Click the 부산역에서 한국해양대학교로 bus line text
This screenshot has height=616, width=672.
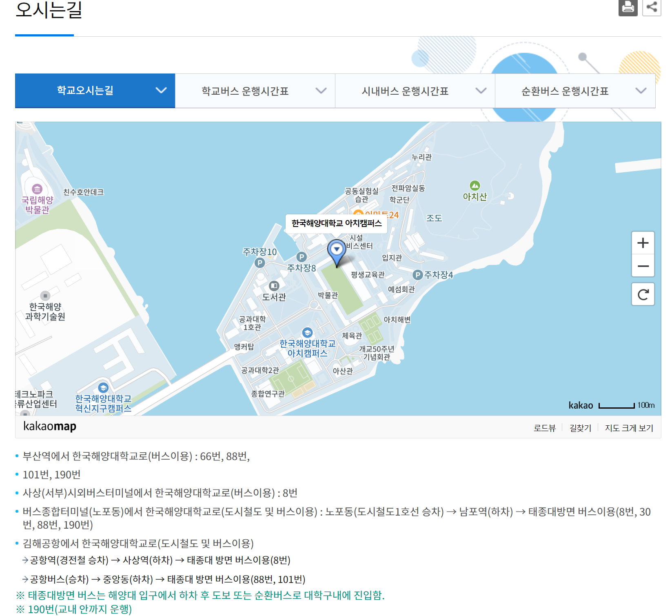coord(136,456)
